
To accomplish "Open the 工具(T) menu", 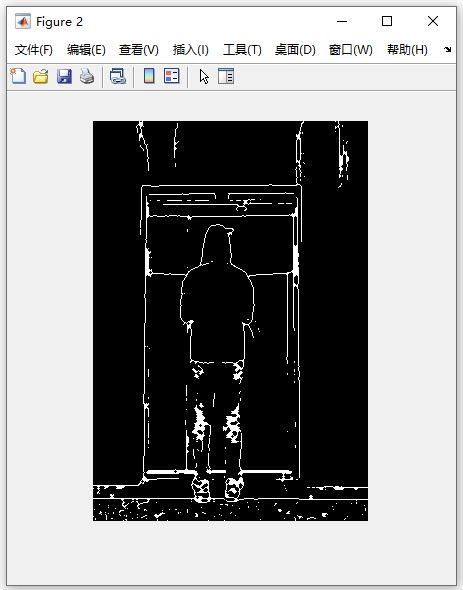I will 242,50.
